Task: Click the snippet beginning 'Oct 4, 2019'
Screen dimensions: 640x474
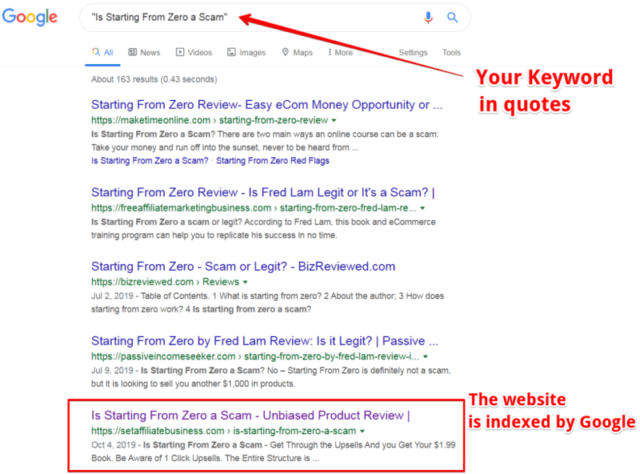Action: click(x=273, y=452)
